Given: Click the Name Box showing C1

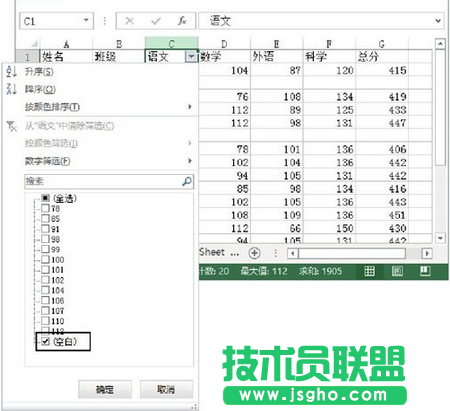Looking at the screenshot, I should coord(56,21).
